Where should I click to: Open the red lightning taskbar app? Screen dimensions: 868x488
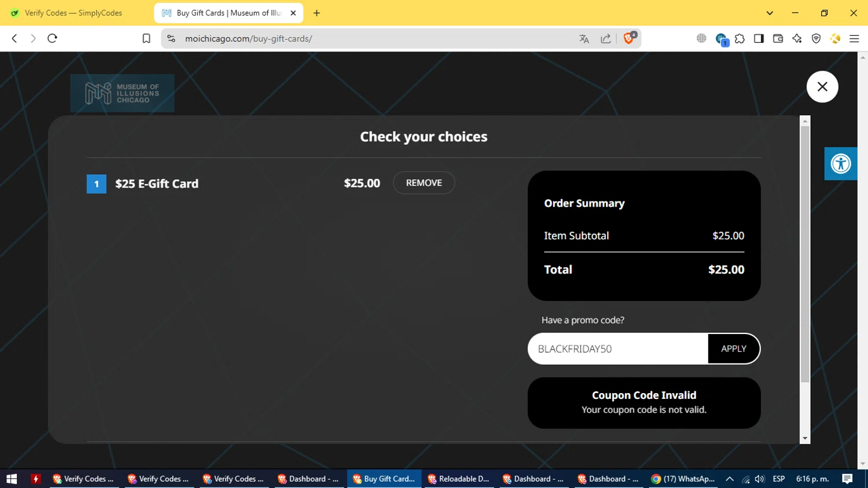click(x=36, y=479)
